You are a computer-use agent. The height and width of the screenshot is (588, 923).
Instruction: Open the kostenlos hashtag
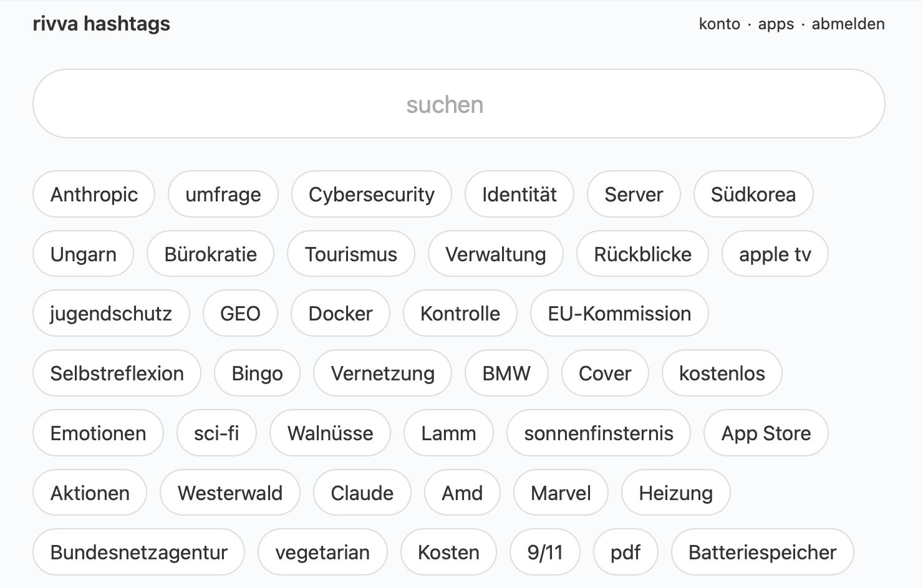722,373
